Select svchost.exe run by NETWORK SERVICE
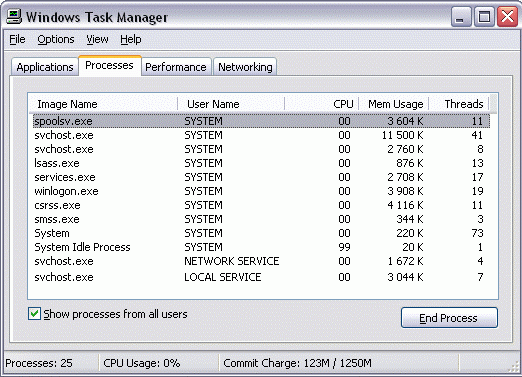 click(261, 261)
